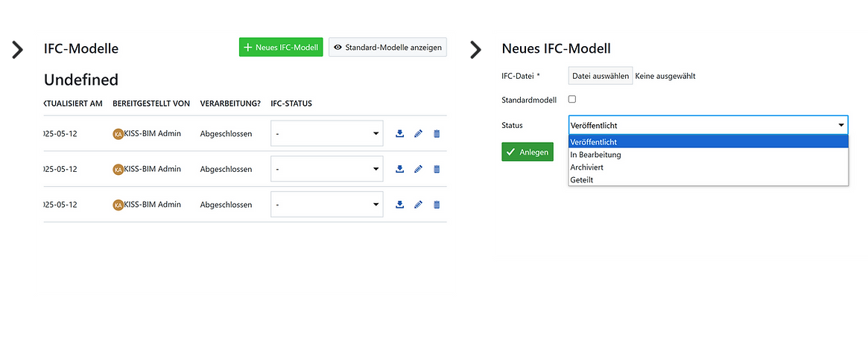
Task: Edit the third row's model via pencil
Action: (x=419, y=205)
